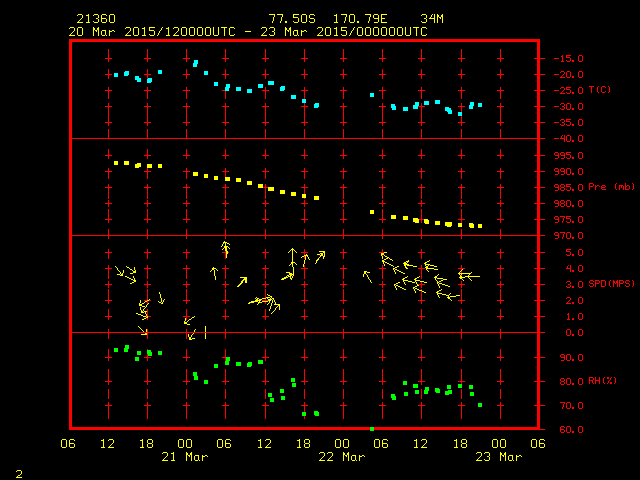Select the end time 23 Mar 2015/000000UTC
The width and height of the screenshot is (640, 480).
tap(344, 32)
